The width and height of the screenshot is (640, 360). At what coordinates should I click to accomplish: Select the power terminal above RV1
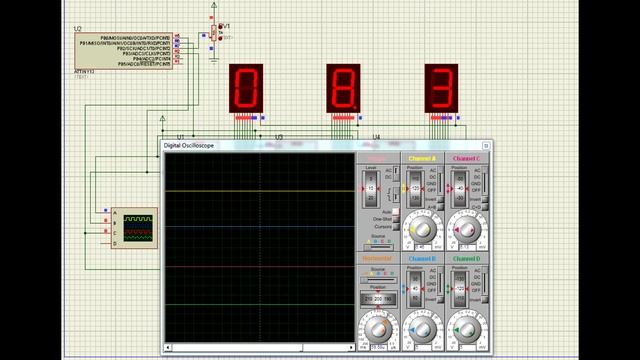[x=214, y=6]
